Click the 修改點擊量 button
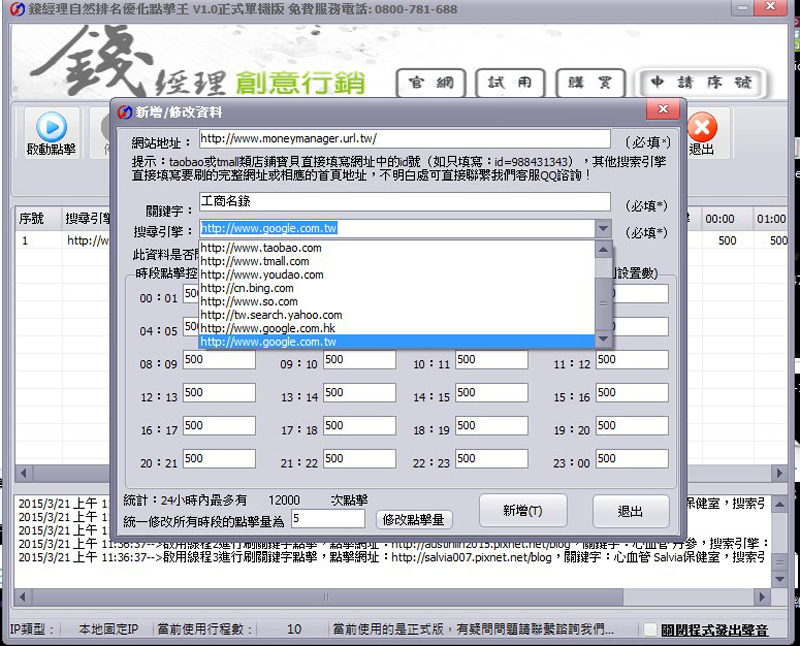Screen dimensions: 800x646 coord(414,520)
